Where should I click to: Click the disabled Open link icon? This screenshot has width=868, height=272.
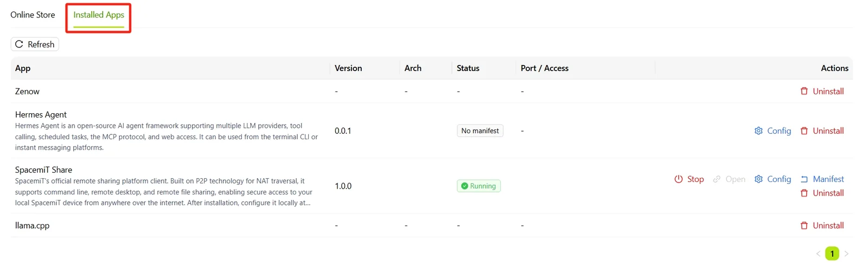tap(717, 179)
